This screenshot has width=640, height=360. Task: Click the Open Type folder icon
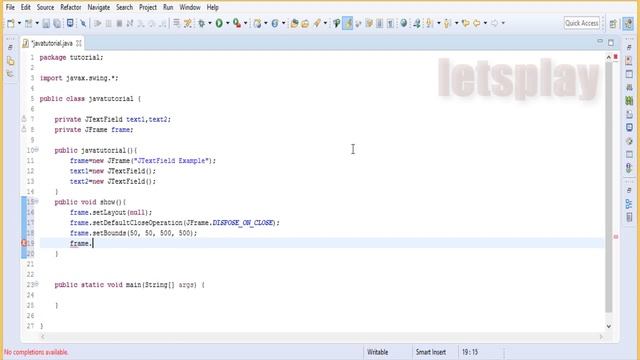pyautogui.click(x=294, y=23)
